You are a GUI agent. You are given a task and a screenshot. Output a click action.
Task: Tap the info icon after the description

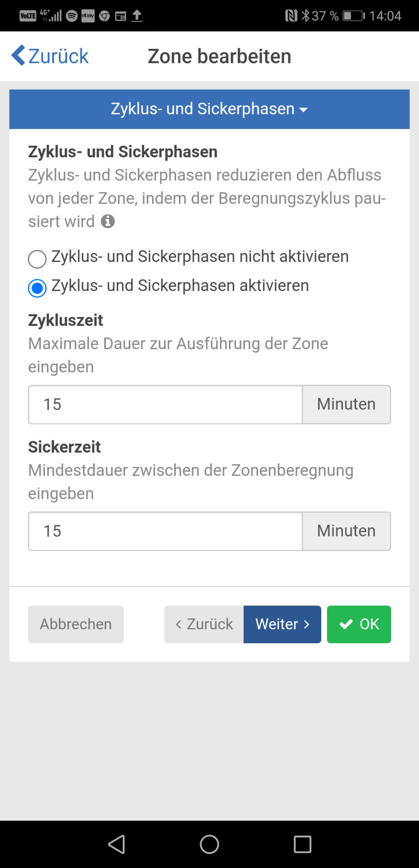tap(108, 222)
